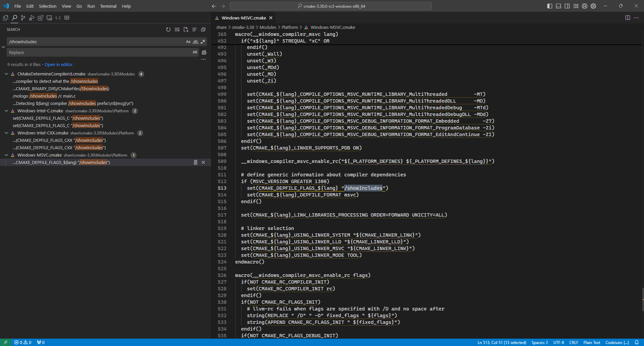
Task: Toggle Match Case in search box
Action: click(188, 42)
